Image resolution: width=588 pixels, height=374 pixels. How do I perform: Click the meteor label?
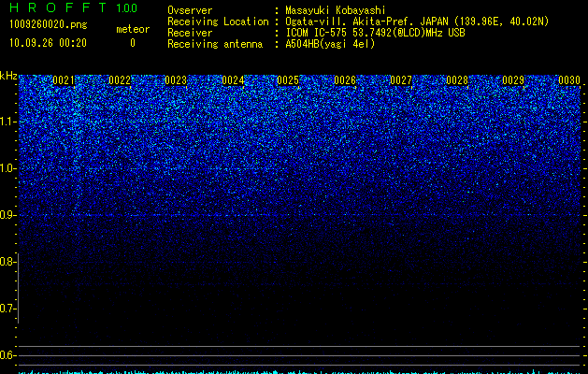133,29
